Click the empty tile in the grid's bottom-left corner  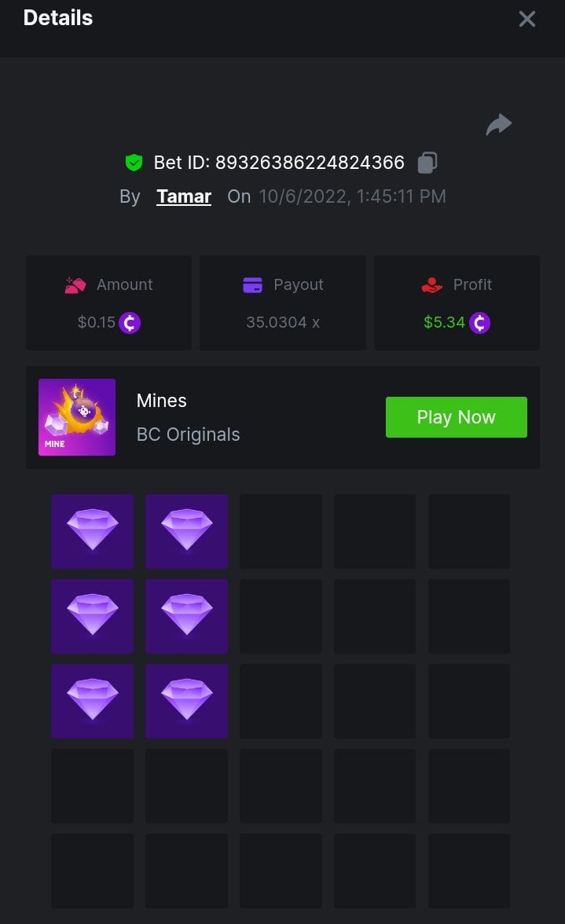[93, 871]
